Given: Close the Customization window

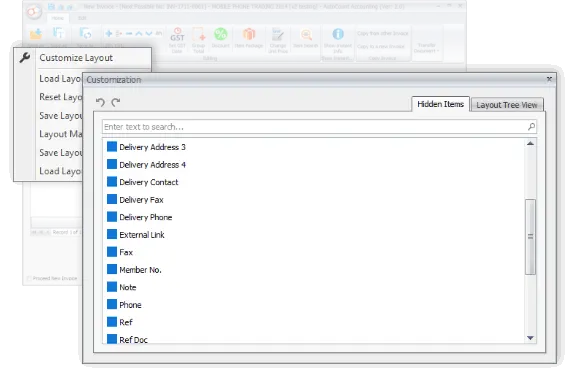Looking at the screenshot, I should pyautogui.click(x=549, y=79).
